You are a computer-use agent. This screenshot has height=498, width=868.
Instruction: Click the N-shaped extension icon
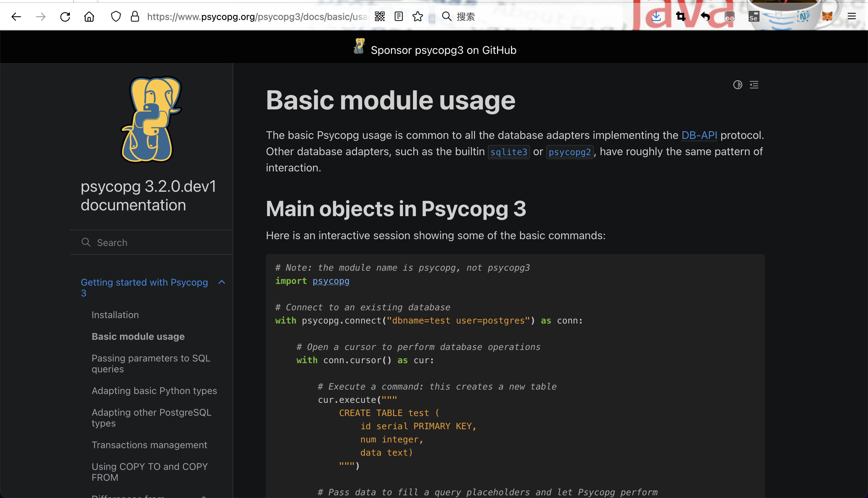(803, 16)
